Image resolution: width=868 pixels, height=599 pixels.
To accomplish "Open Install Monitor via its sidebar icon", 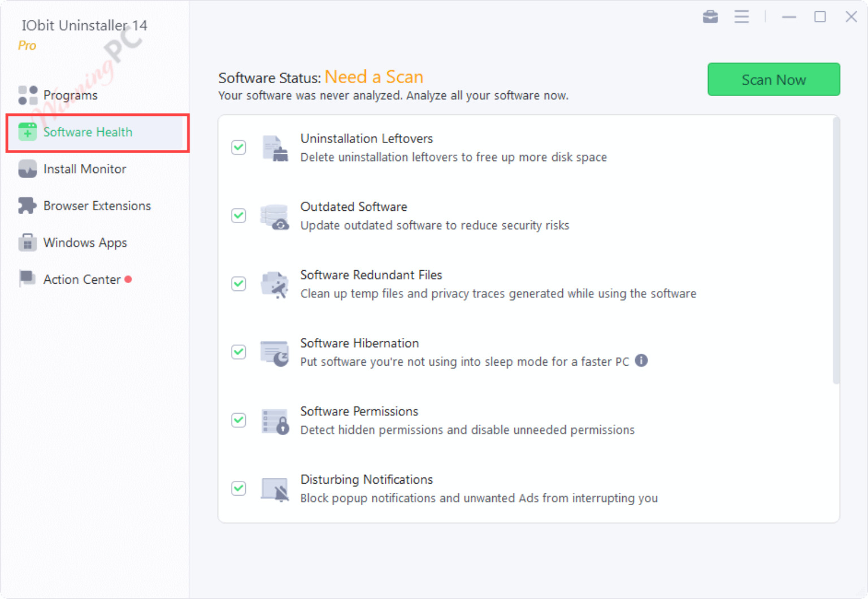I will [27, 169].
